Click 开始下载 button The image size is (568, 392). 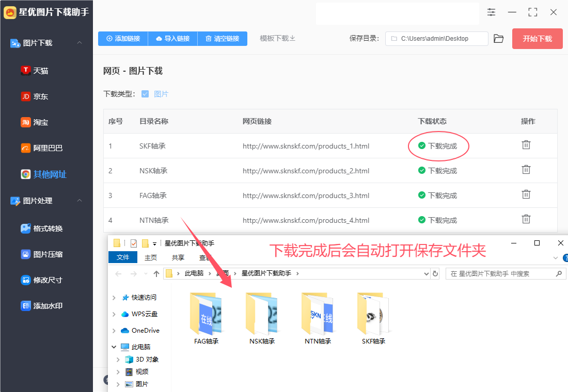coord(537,38)
